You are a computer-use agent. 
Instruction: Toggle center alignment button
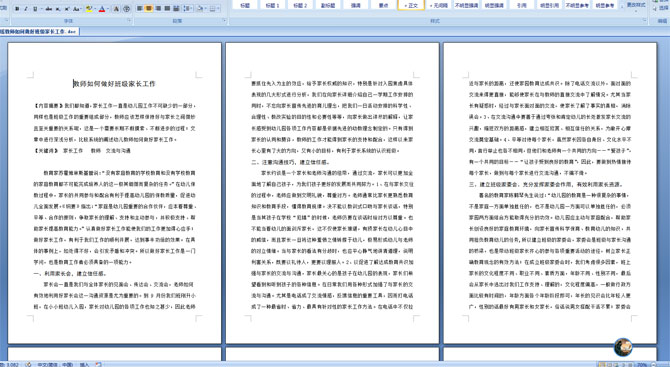[x=149, y=9]
